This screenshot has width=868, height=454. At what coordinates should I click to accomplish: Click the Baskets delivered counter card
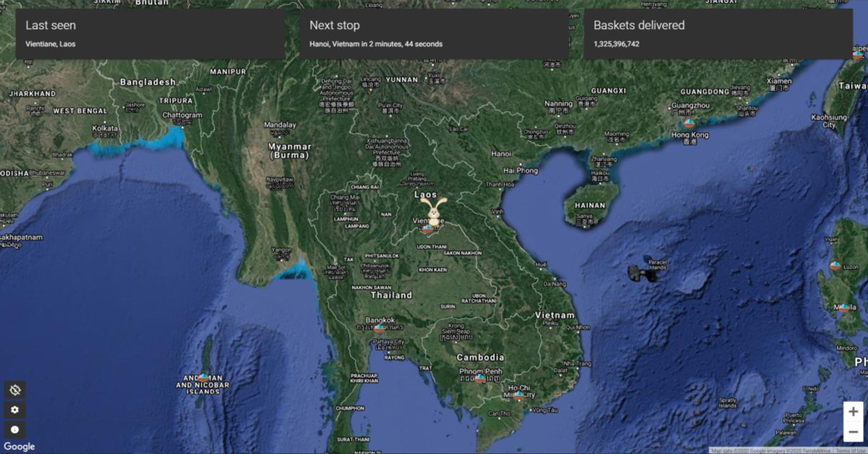[x=718, y=34]
